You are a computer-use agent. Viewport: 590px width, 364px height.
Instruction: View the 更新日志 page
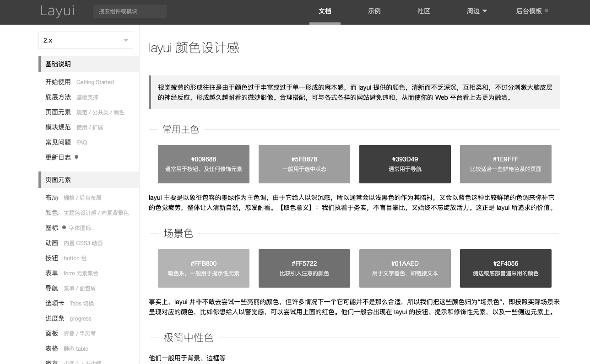pyautogui.click(x=62, y=157)
